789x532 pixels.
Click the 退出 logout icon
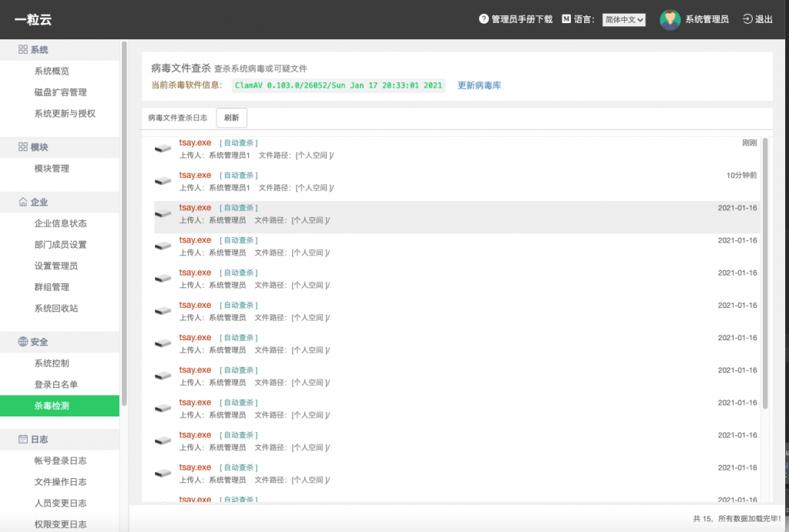tap(747, 19)
